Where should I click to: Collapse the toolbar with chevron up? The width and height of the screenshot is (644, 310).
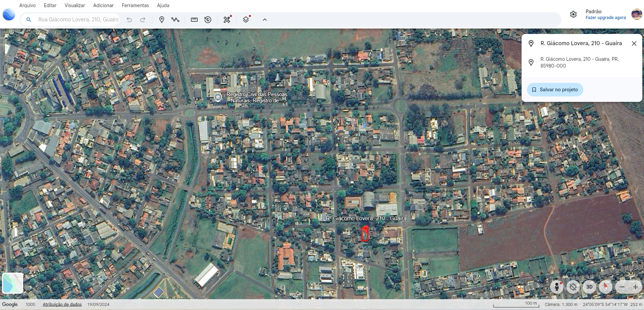[265, 20]
